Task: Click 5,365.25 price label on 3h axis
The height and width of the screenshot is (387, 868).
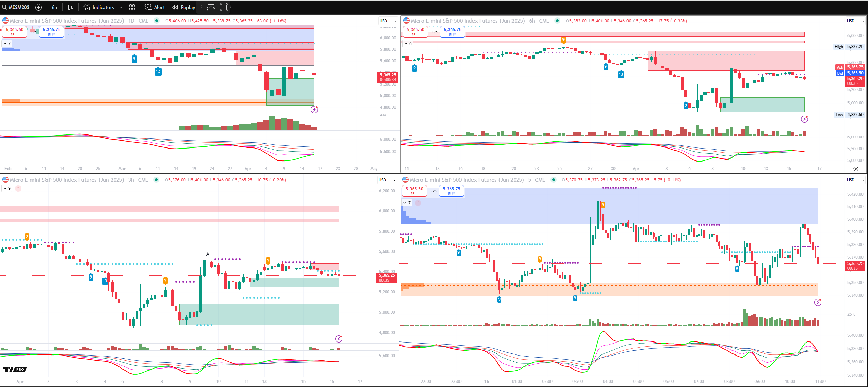Action: pyautogui.click(x=387, y=278)
